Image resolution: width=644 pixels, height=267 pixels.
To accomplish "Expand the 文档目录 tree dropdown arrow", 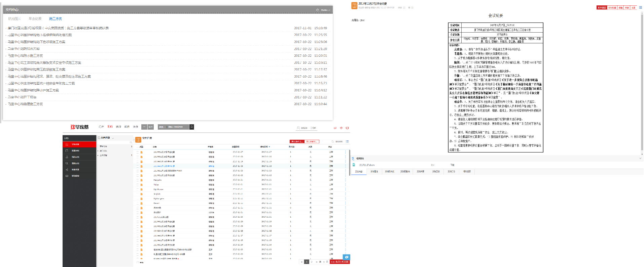I will click(113, 138).
